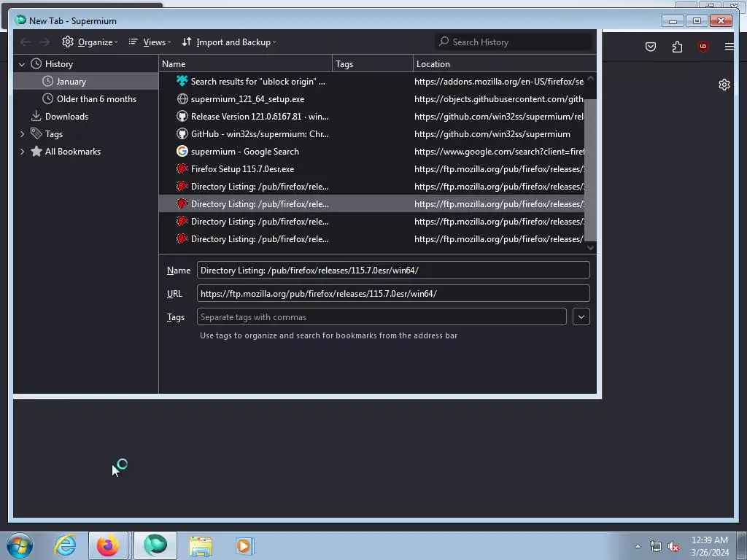Open the Windows Start button
The width and height of the screenshot is (747, 560).
(20, 545)
